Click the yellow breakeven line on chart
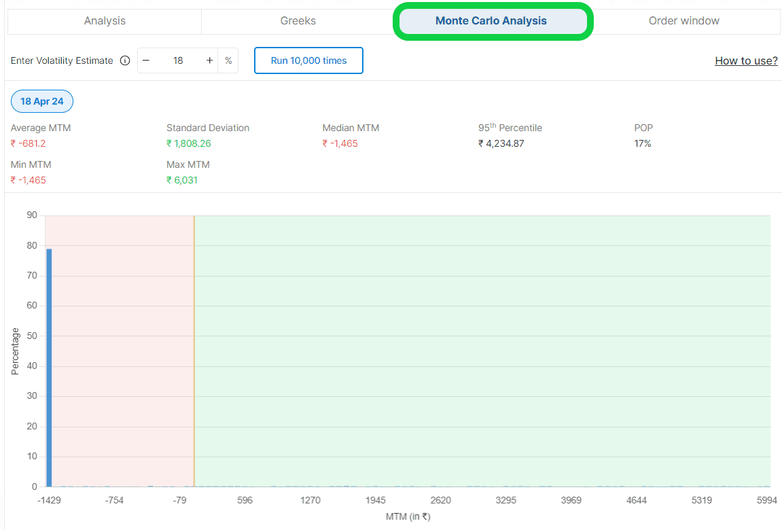Viewport: 782px width, 532px height. coord(194,340)
